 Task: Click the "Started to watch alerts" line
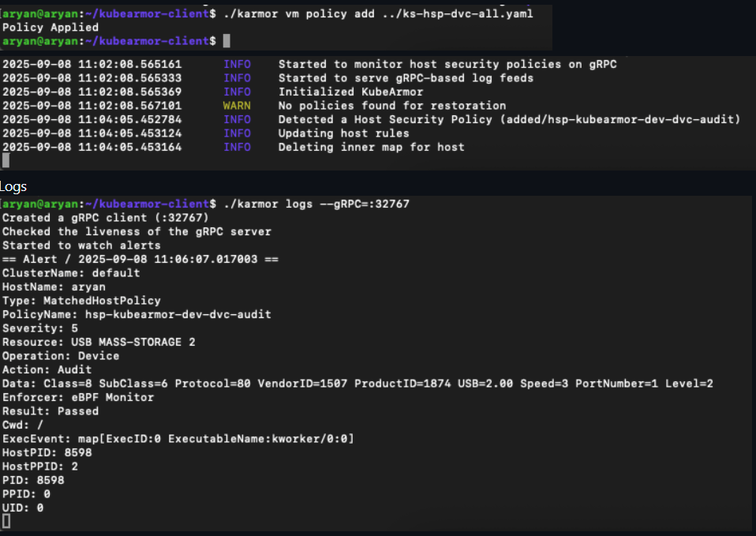coord(81,246)
